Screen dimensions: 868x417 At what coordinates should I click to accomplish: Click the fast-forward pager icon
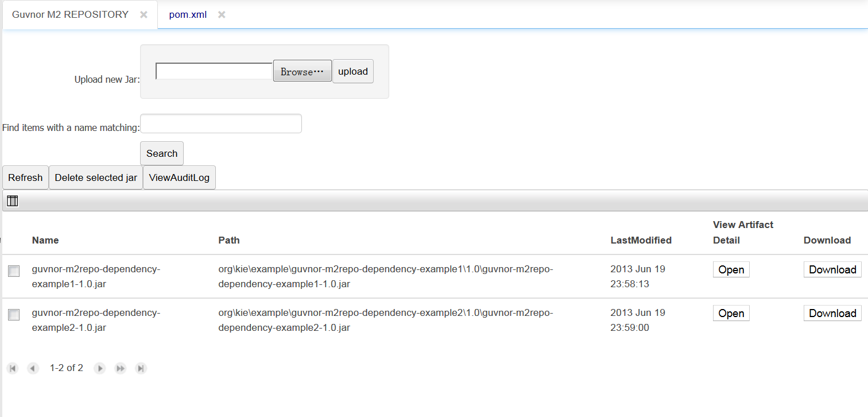coord(121,368)
